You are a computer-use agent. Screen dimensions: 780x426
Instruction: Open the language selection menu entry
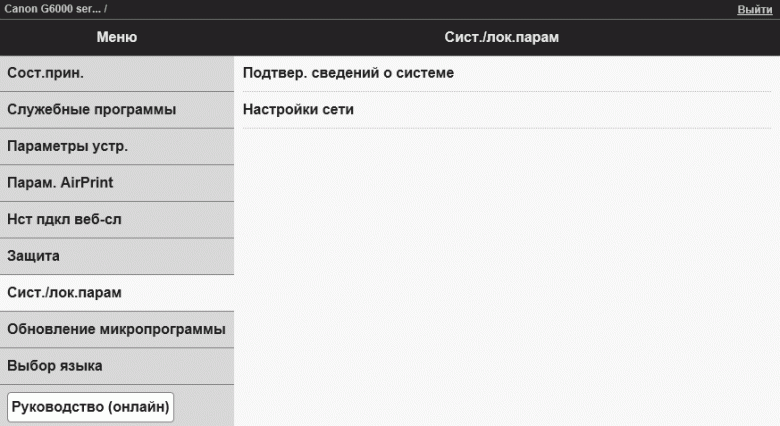[x=117, y=366]
